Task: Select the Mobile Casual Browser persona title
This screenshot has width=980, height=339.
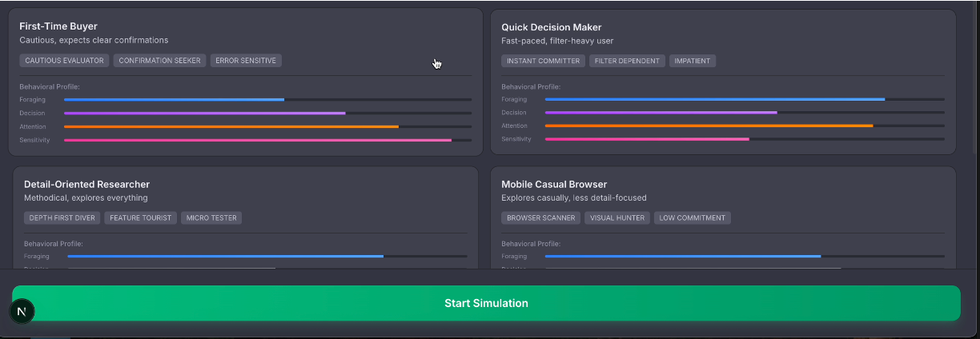Action: click(554, 184)
